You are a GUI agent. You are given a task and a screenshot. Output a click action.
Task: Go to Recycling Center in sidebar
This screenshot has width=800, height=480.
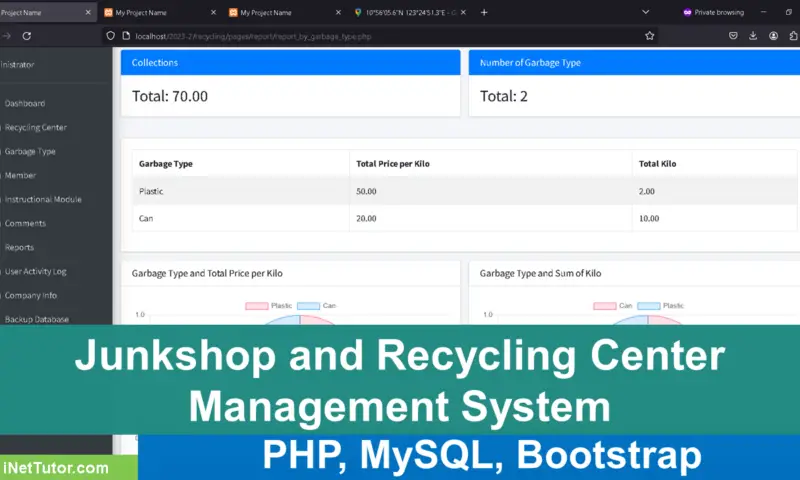35,127
